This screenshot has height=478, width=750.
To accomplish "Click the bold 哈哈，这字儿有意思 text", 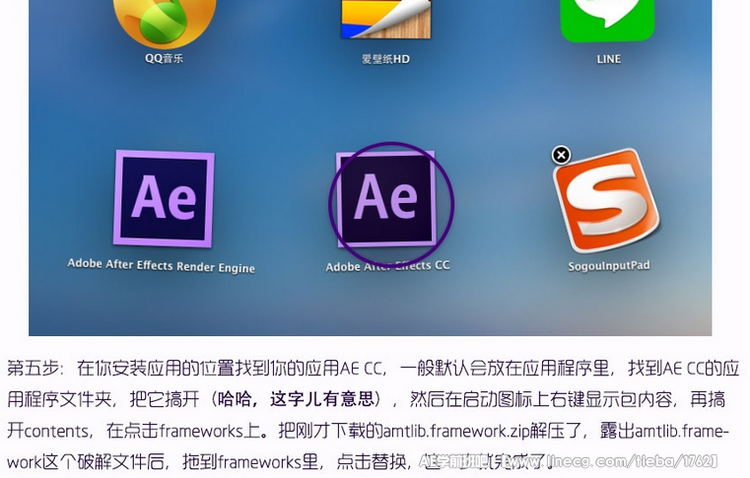I will [296, 399].
